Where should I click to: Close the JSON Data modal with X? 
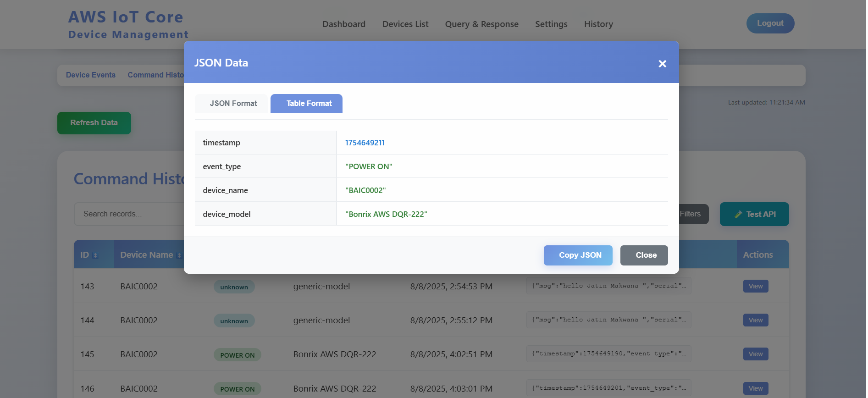pyautogui.click(x=662, y=64)
